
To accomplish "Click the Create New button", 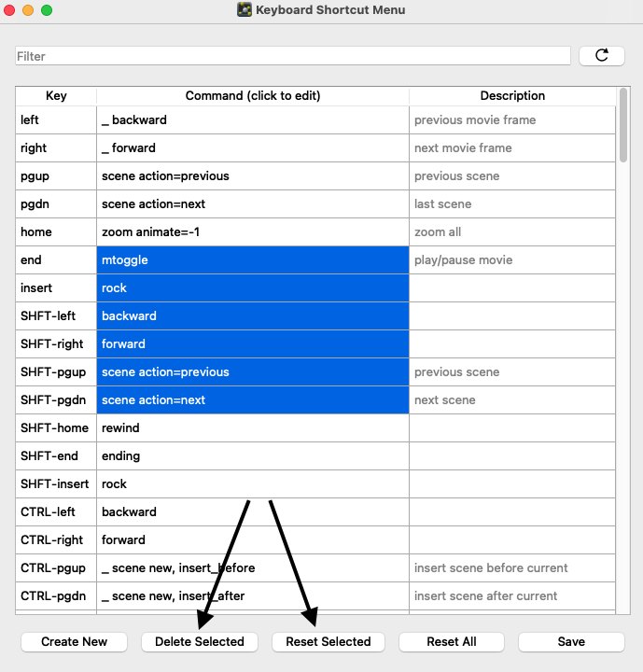I will [x=74, y=641].
